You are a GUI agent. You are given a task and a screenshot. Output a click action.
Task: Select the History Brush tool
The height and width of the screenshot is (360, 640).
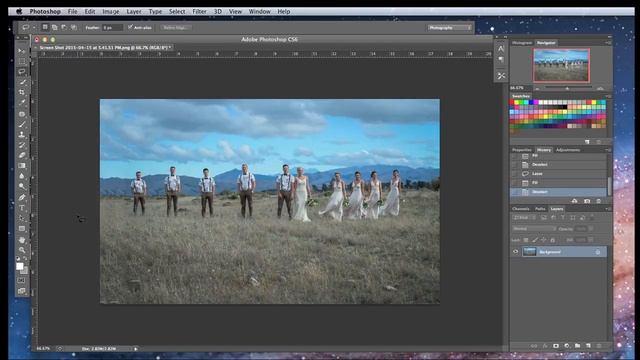22,145
